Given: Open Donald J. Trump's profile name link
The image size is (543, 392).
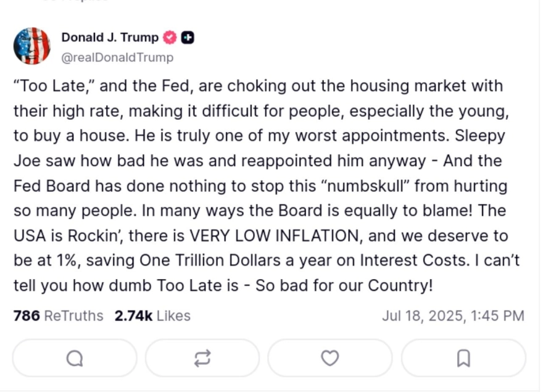Looking at the screenshot, I should 109,37.
